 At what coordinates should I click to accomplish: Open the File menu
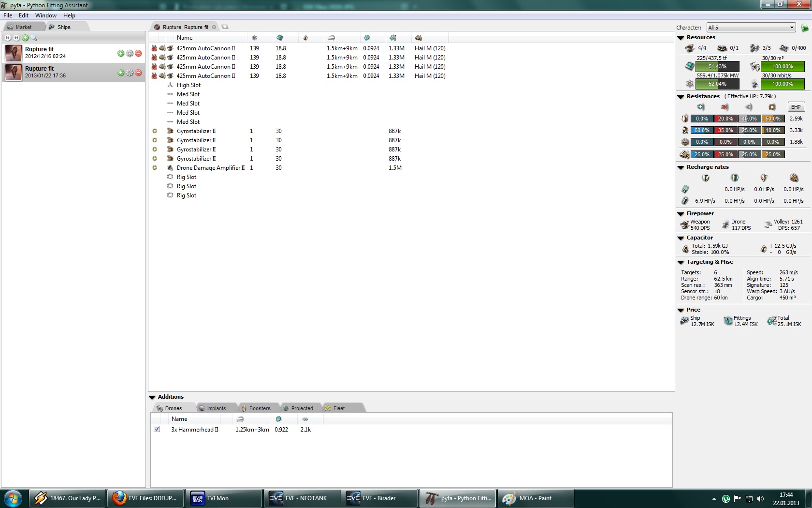click(x=8, y=15)
